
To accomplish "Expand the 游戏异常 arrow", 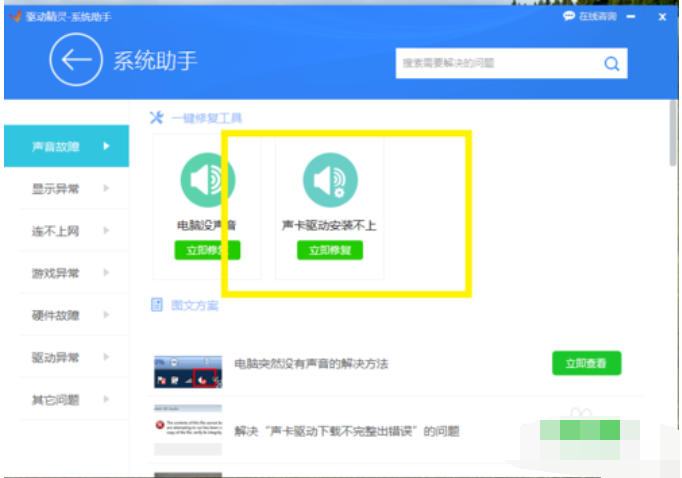I will point(106,273).
